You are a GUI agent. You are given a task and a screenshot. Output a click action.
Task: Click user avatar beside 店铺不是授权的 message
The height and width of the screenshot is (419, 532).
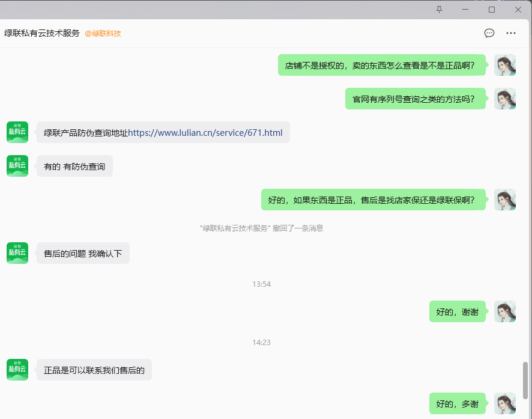(505, 65)
